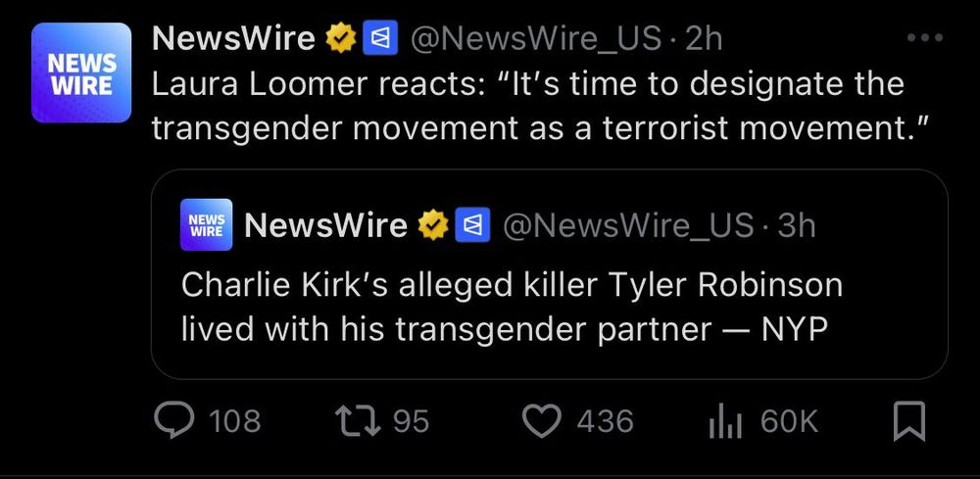The image size is (980, 479).
Task: Click the small NewsWire avatar in quoted post
Action: pyautogui.click(x=205, y=226)
